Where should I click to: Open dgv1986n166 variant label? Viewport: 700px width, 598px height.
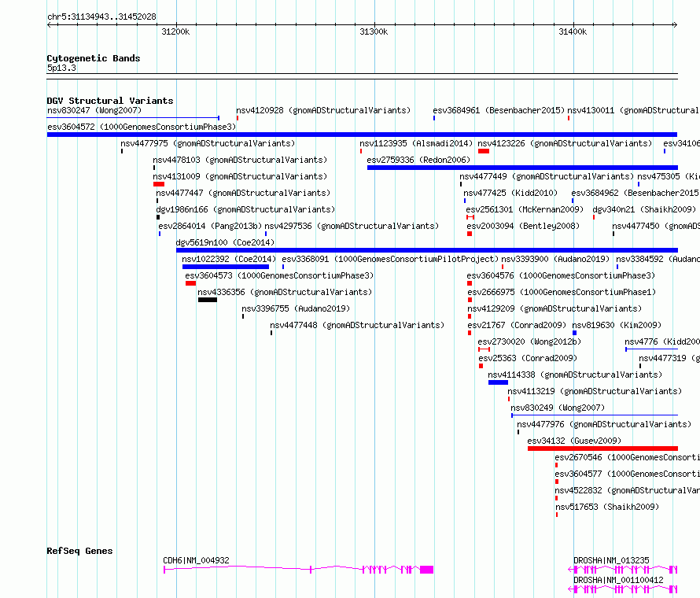coord(245,209)
